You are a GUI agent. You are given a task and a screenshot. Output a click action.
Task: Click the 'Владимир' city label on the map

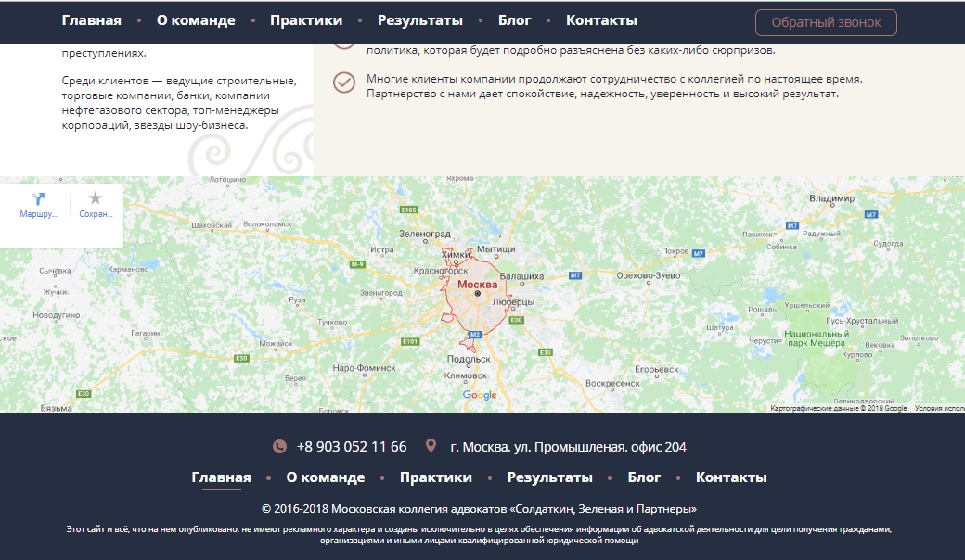(831, 198)
